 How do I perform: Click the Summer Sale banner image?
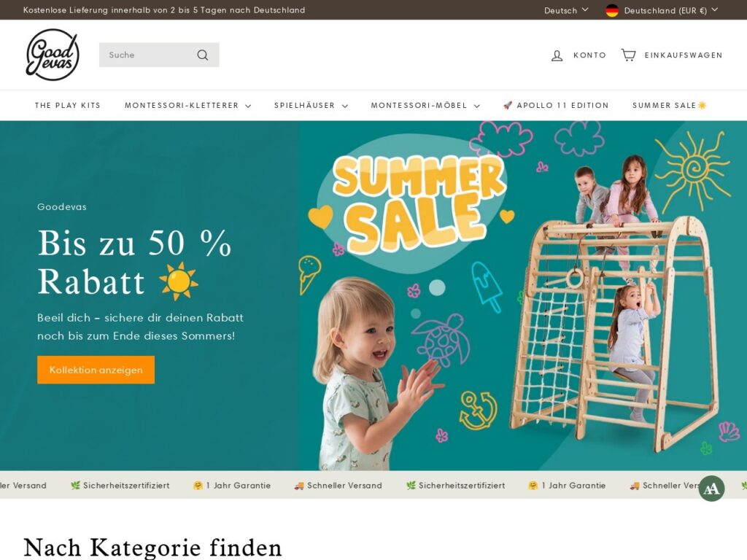click(522, 296)
